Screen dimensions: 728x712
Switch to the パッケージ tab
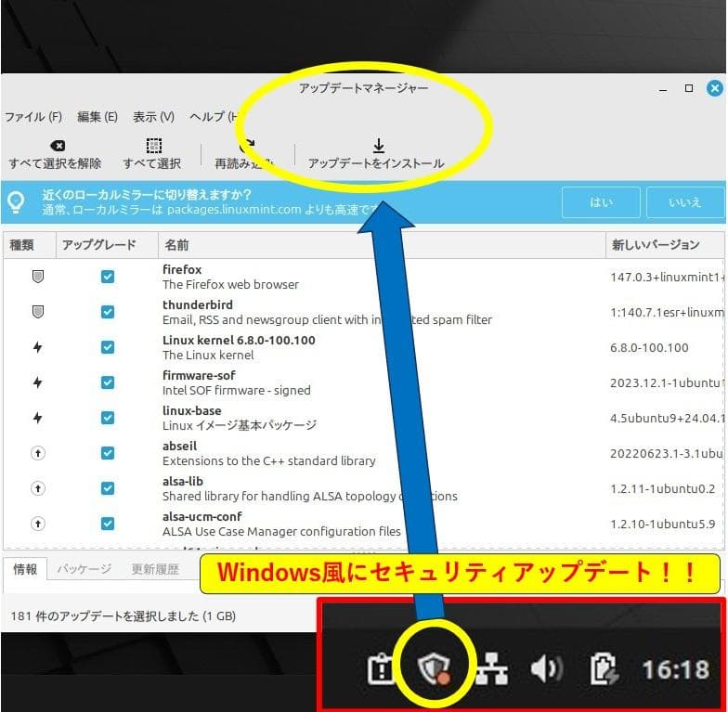point(84,569)
